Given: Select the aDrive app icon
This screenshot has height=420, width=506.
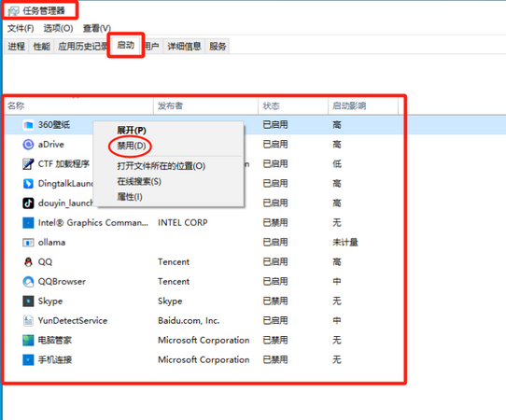Looking at the screenshot, I should (x=28, y=144).
